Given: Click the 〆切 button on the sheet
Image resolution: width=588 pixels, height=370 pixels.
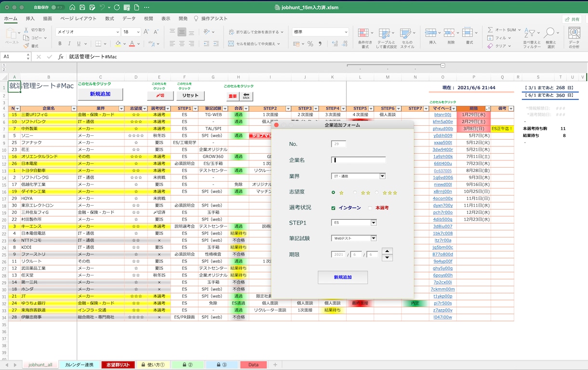Looking at the screenshot, I should coord(160,96).
